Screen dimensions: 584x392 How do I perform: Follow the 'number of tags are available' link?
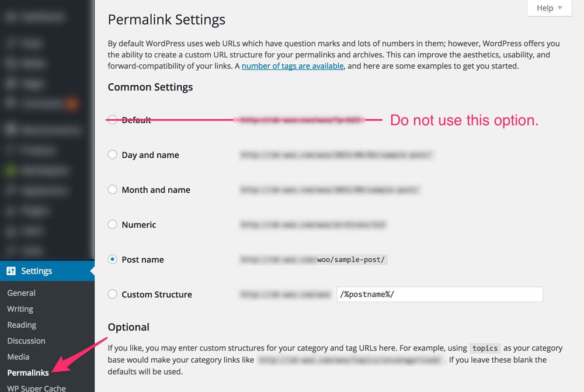[x=293, y=66]
